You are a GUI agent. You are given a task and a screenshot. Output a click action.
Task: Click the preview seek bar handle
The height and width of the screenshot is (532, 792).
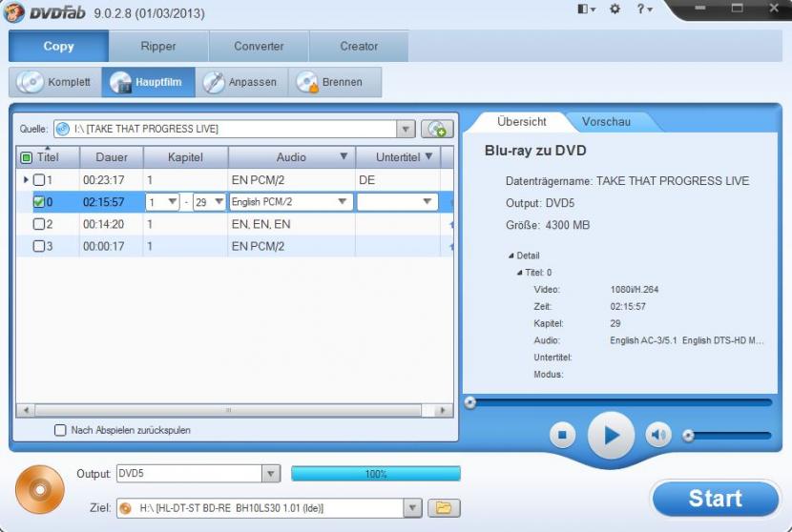click(470, 402)
